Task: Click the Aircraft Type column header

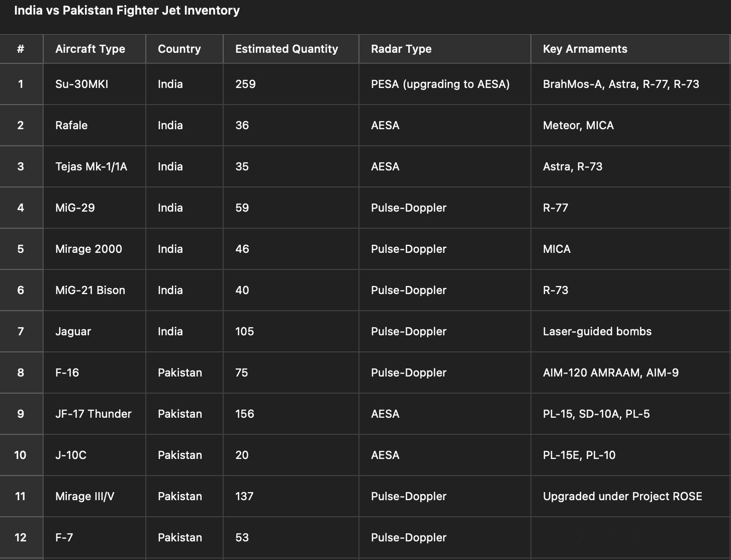Action: tap(95, 49)
